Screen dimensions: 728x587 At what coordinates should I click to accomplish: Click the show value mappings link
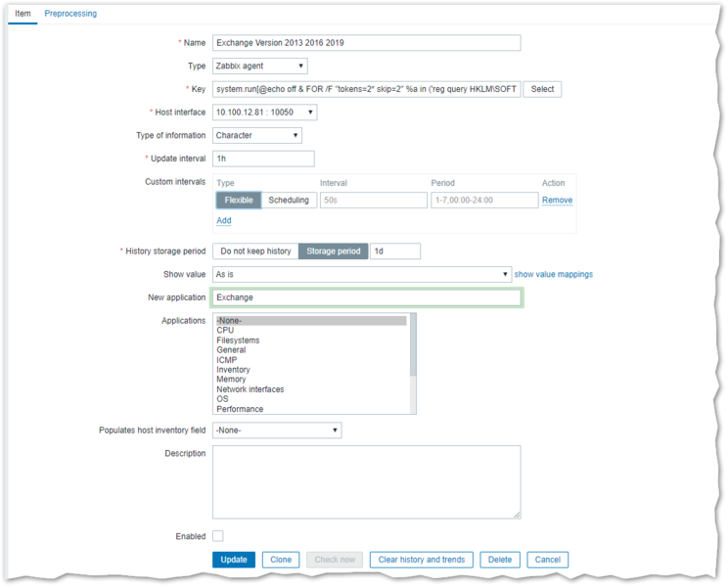tap(553, 275)
